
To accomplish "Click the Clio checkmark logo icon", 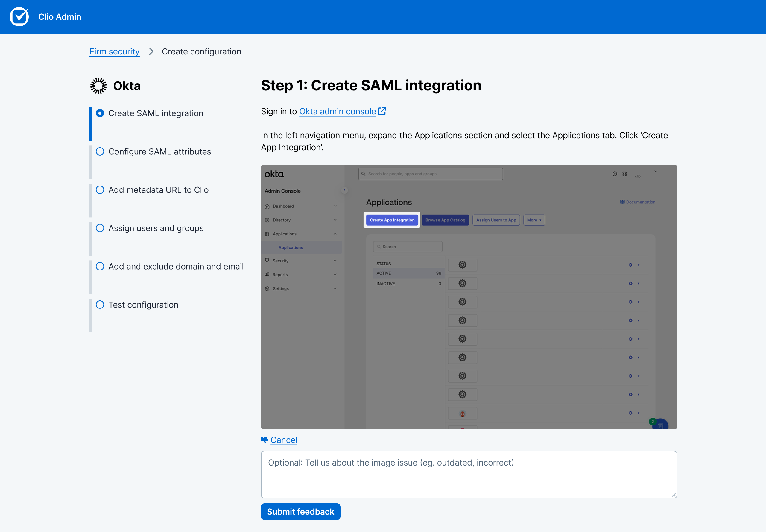I will pos(19,17).
